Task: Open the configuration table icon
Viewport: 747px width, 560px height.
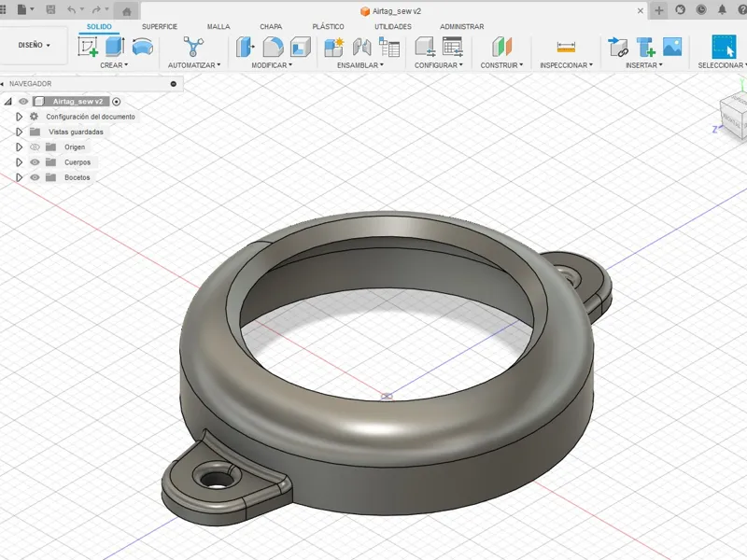Action: [452, 47]
